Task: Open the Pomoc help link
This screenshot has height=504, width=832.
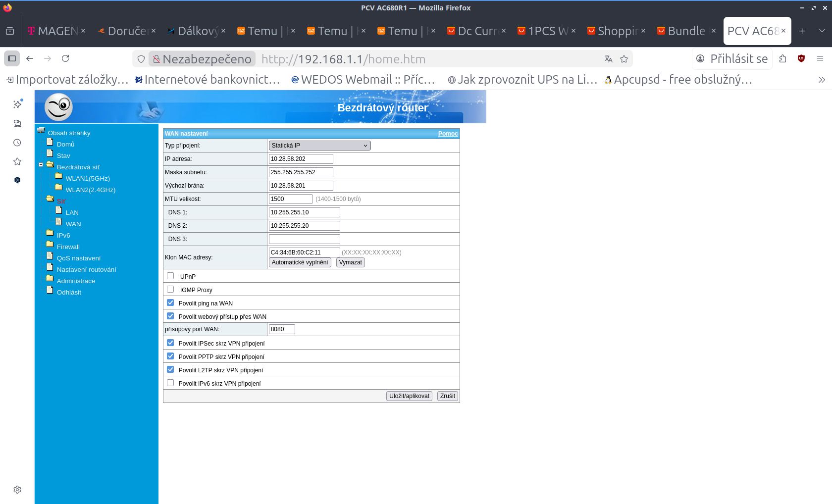Action: [x=448, y=134]
